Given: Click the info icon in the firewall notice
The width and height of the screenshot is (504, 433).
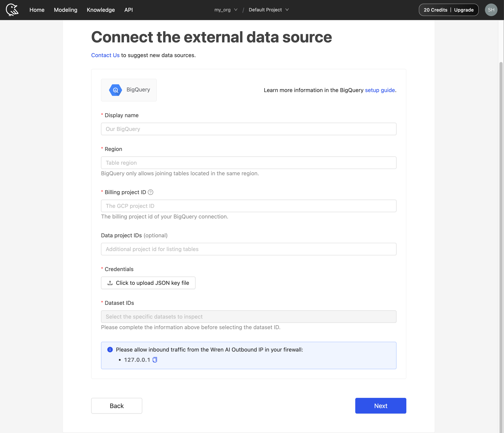Looking at the screenshot, I should pos(110,350).
